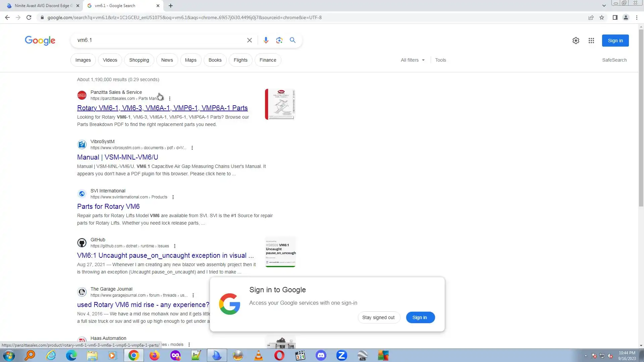Open Tools search options

coord(440,60)
